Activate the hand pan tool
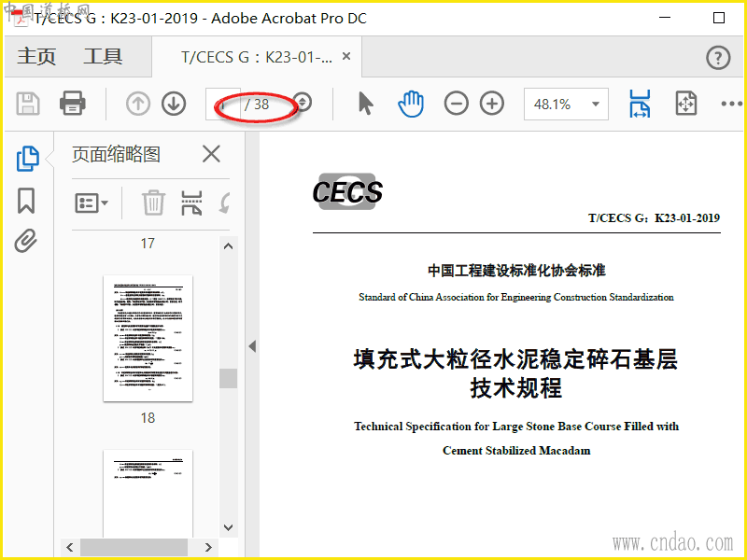The height and width of the screenshot is (560, 747). (411, 104)
